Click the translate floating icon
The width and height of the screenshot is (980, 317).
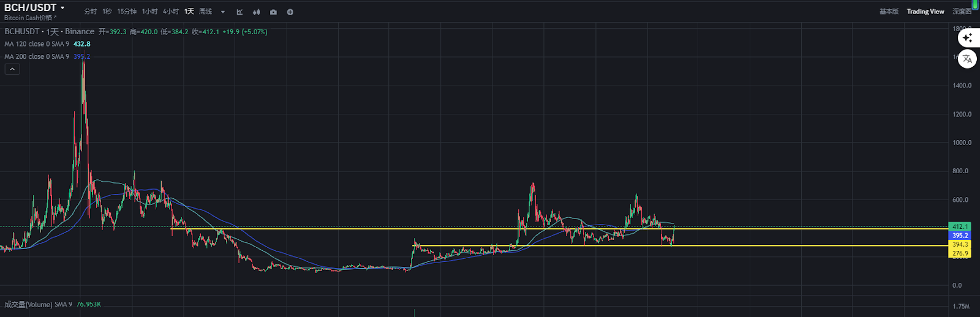tap(967, 59)
